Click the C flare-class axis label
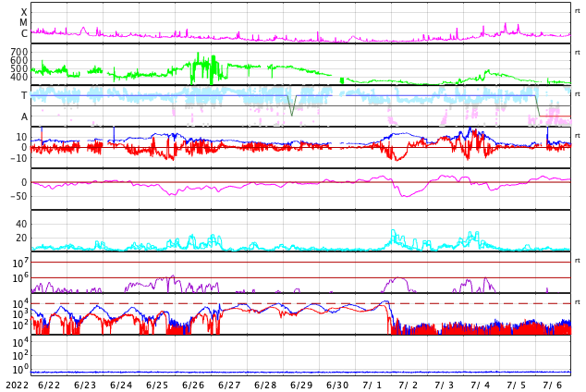 [x=24, y=33]
